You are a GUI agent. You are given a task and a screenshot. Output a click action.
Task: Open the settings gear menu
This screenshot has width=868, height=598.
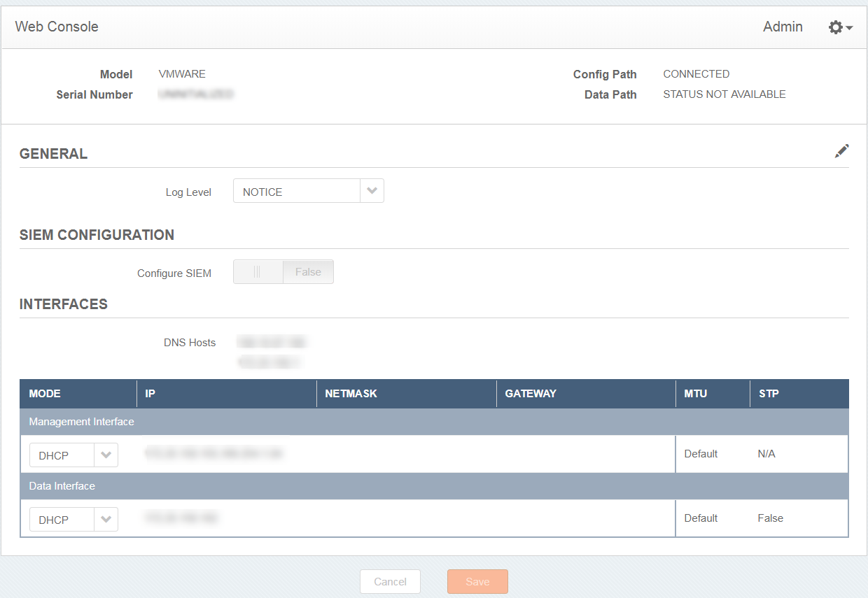click(839, 27)
